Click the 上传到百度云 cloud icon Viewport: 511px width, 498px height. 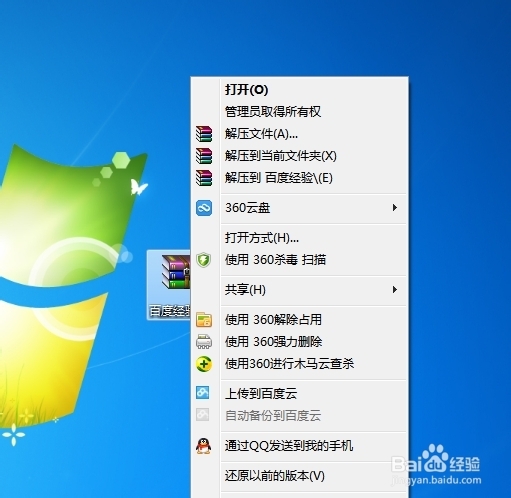tap(203, 393)
